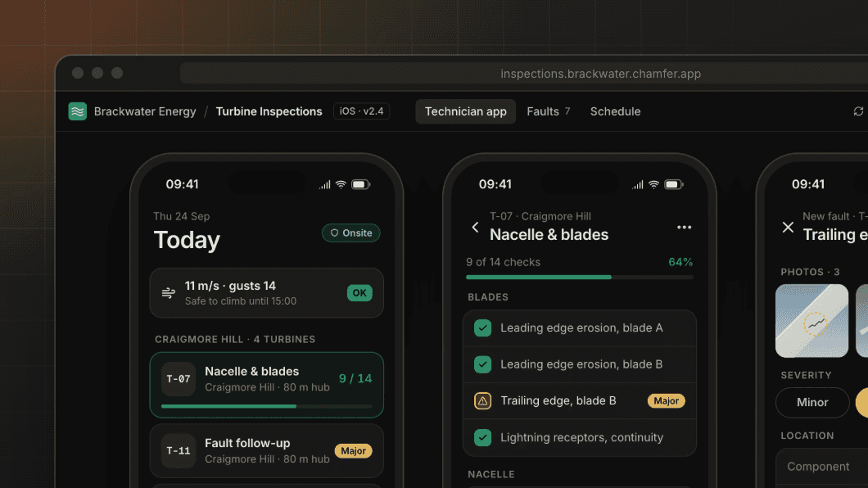
Task: Open the Faults tab
Action: click(x=549, y=111)
